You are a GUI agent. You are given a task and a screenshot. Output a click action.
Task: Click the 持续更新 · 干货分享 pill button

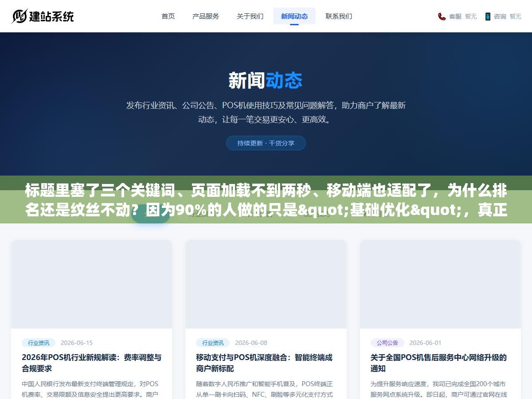(266, 143)
